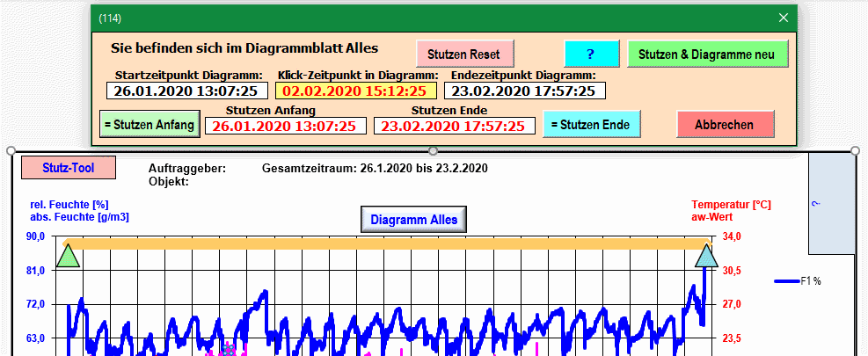Screen dimensions: 868x356
Task: Click the orange range bar above chart
Action: 387,243
